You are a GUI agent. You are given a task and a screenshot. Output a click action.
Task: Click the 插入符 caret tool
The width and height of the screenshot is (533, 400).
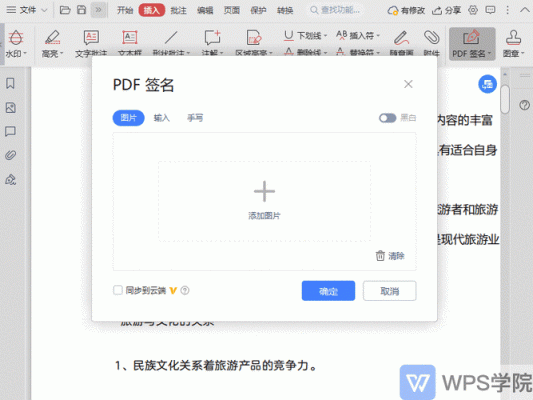pyautogui.click(x=358, y=35)
